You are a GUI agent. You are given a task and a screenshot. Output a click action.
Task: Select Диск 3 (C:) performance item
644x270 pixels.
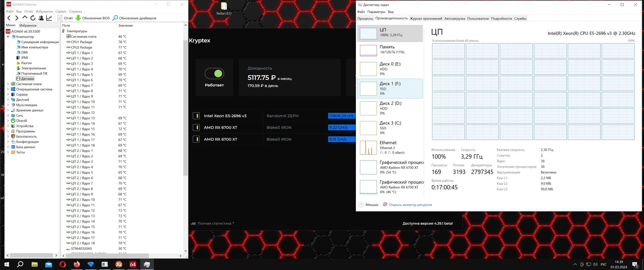(390, 128)
